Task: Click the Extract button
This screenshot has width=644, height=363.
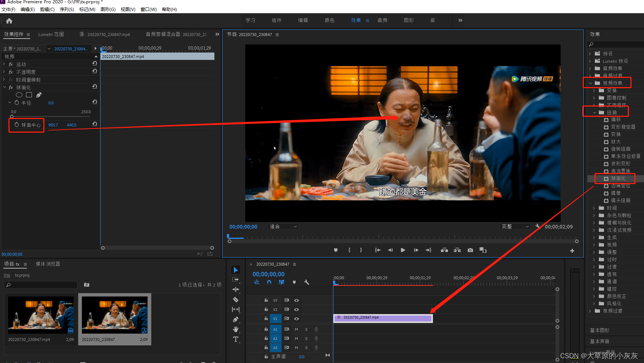Action: 457,250
